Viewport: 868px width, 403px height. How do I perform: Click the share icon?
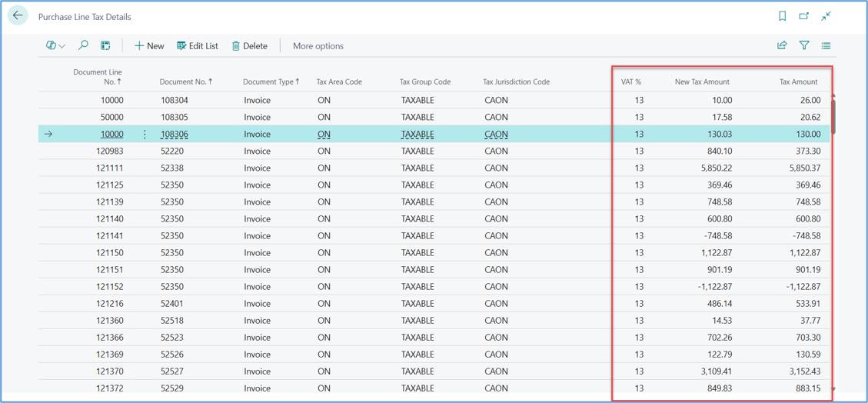coord(782,46)
